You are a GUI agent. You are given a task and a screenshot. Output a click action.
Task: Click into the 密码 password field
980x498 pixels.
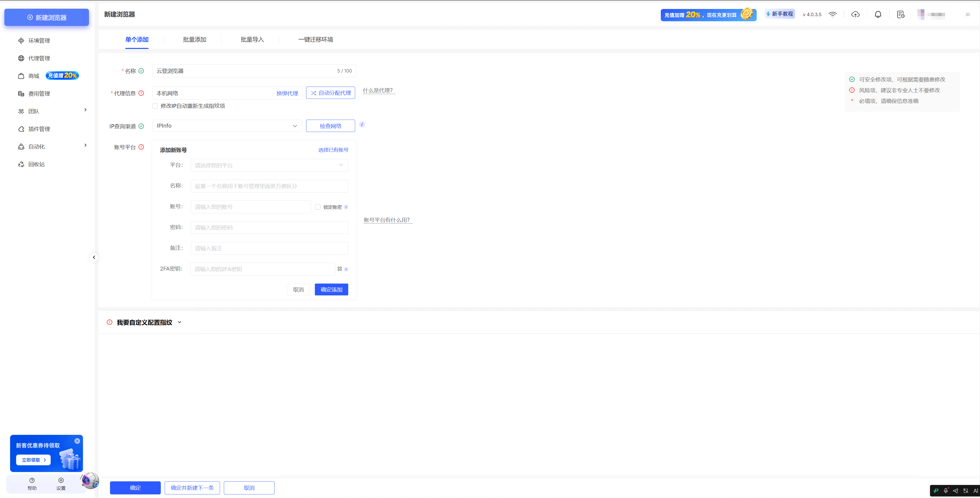click(269, 227)
